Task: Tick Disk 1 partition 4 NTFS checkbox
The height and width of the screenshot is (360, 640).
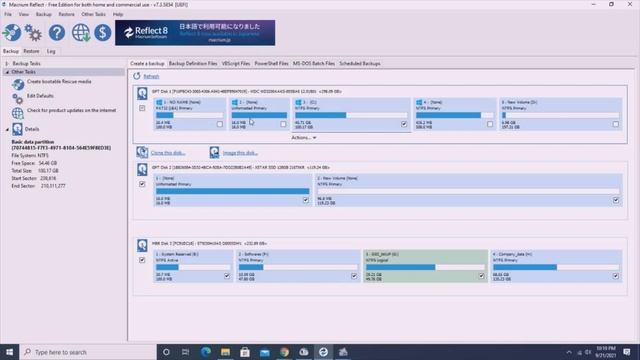Action: 490,124
